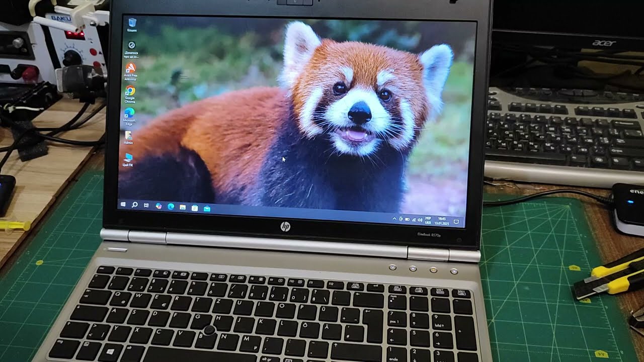Image resolution: width=644 pixels, height=362 pixels.
Task: Open the Admin user folder icon
Action: click(x=128, y=138)
